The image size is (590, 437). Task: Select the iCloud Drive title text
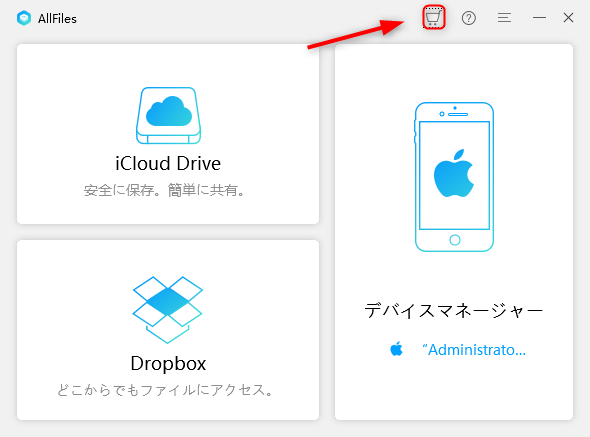[168, 163]
